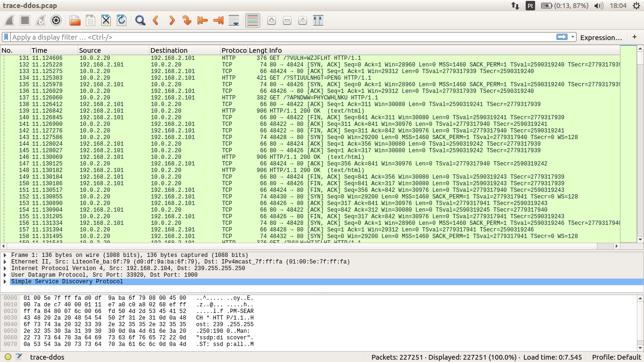Go to specified packet icon
Screen dimensions: 644x362
pos(187,20)
